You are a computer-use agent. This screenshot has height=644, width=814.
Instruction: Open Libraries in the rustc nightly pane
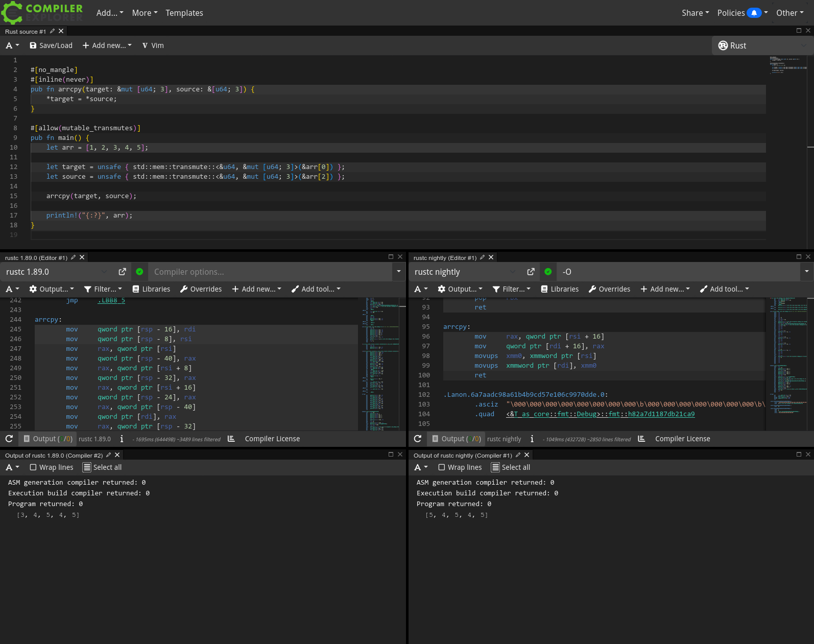560,289
